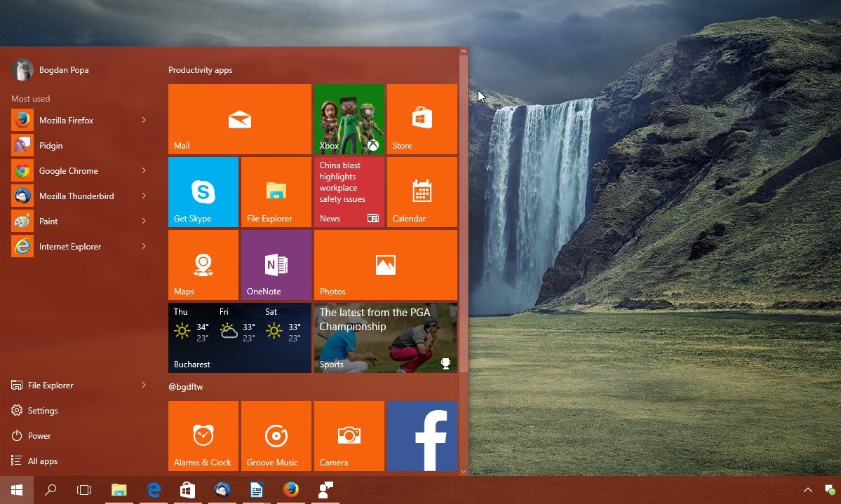The width and height of the screenshot is (841, 504).
Task: Open the Maps tile
Action: (x=203, y=265)
